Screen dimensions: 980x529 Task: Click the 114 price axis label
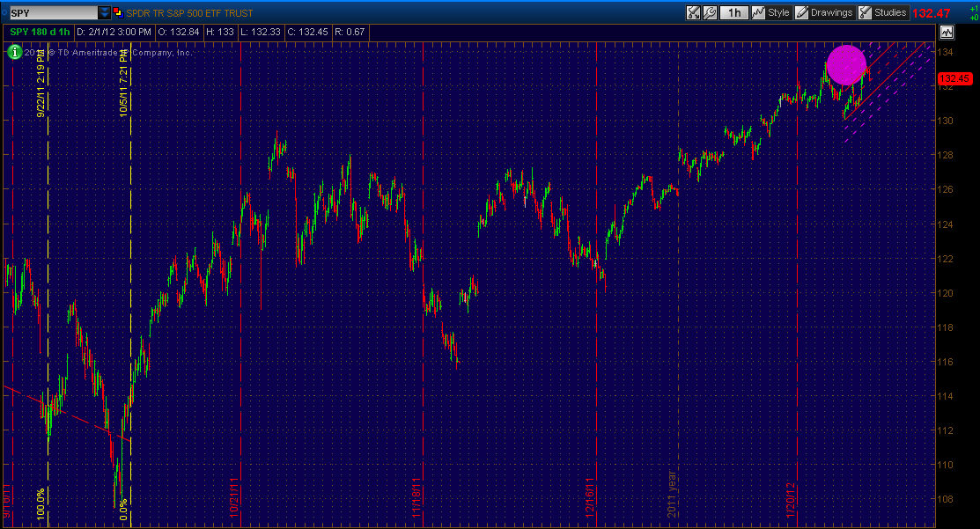click(947, 396)
